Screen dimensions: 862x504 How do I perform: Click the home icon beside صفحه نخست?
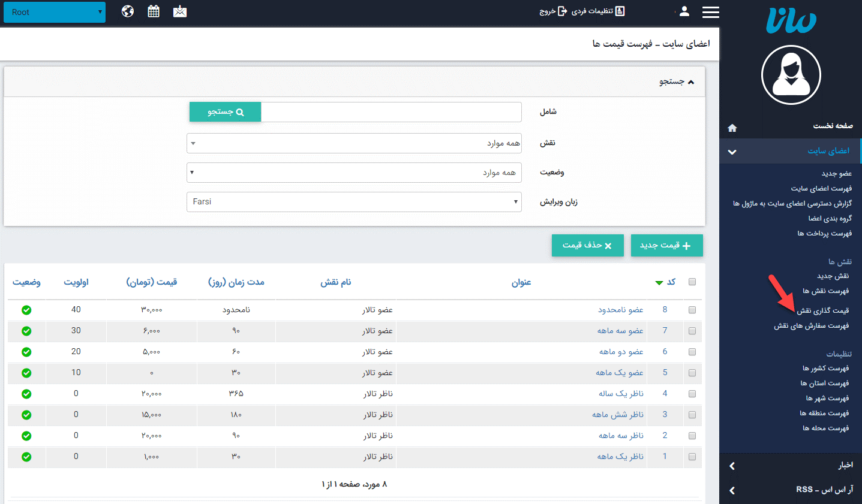[x=731, y=126]
